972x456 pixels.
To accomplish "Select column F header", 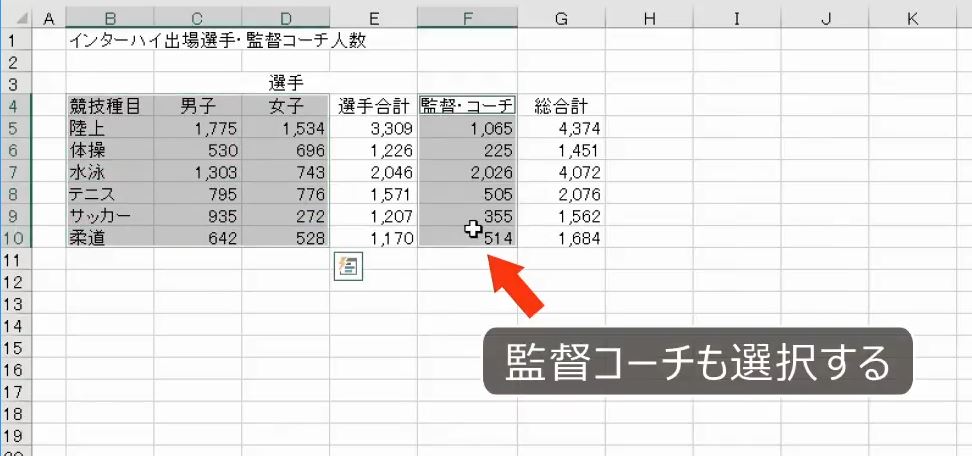I will click(x=467, y=19).
